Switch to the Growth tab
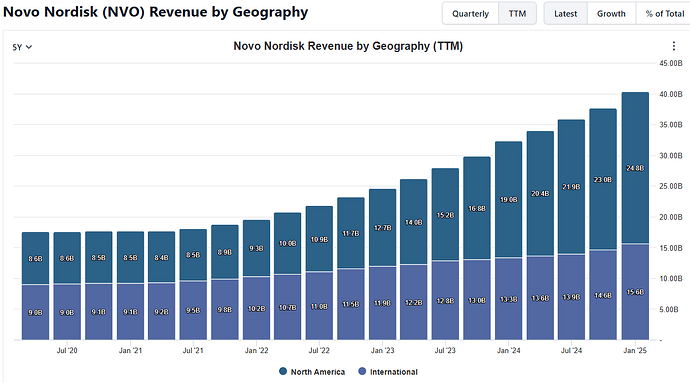The height and width of the screenshot is (383, 690). pyautogui.click(x=611, y=14)
